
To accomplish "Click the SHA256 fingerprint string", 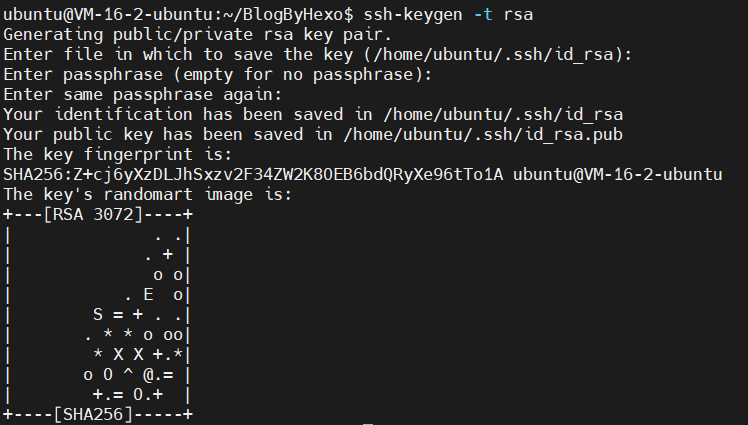I will (253, 175).
